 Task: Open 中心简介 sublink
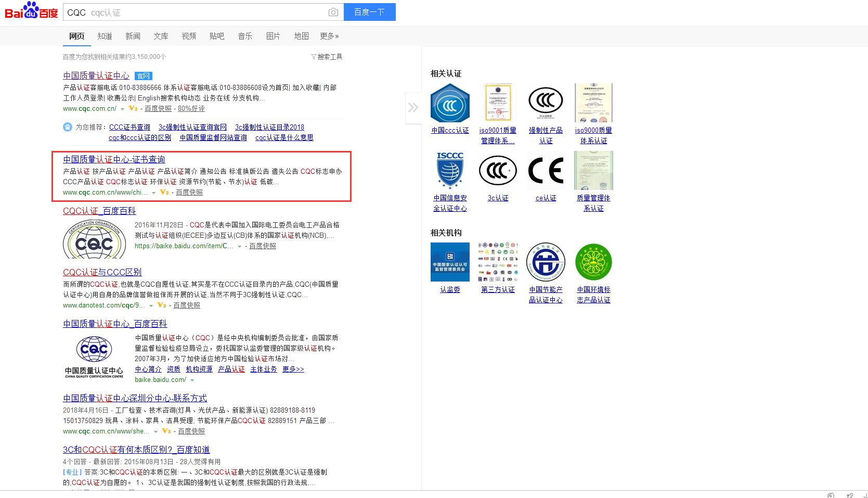click(x=148, y=369)
